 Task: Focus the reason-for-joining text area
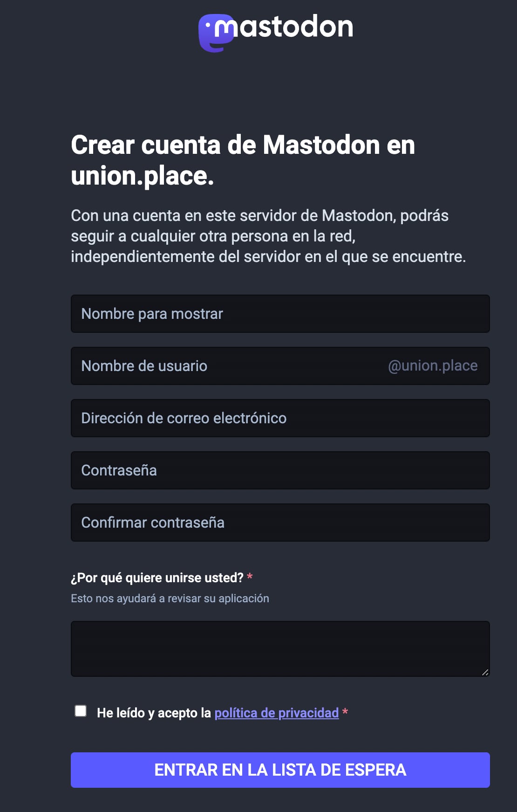coord(279,648)
